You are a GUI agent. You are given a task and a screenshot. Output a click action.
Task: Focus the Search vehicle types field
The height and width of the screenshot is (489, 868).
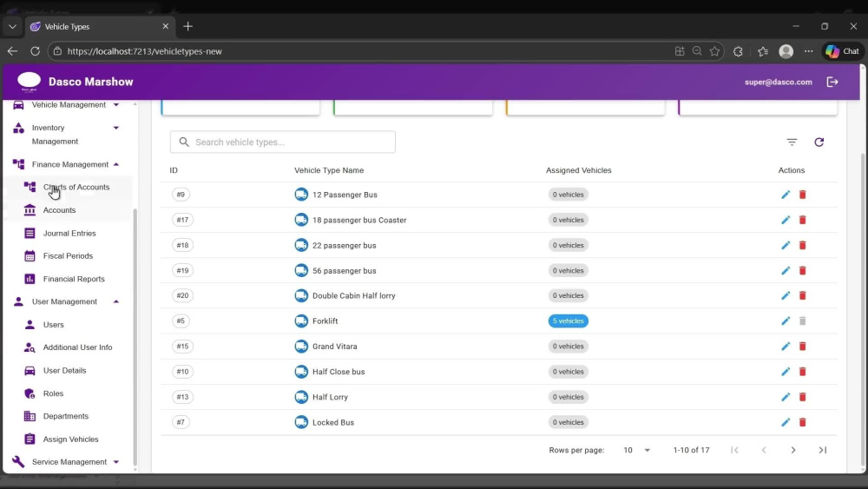point(283,142)
